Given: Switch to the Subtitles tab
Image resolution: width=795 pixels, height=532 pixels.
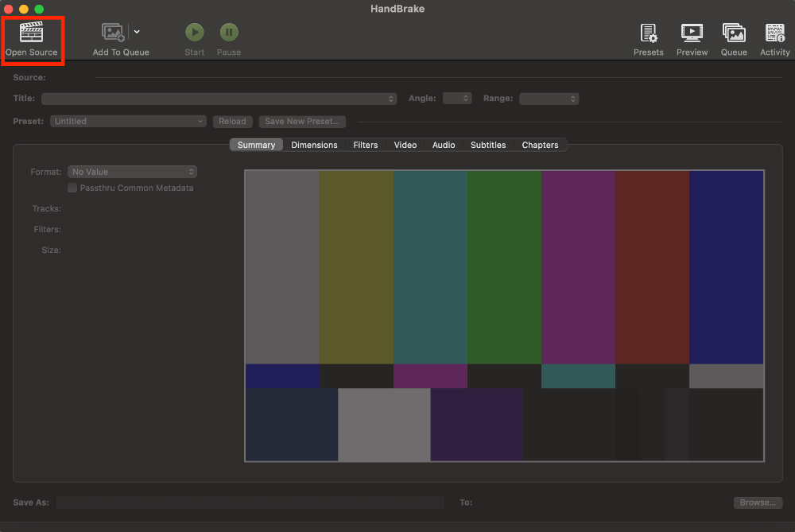Looking at the screenshot, I should tap(488, 145).
